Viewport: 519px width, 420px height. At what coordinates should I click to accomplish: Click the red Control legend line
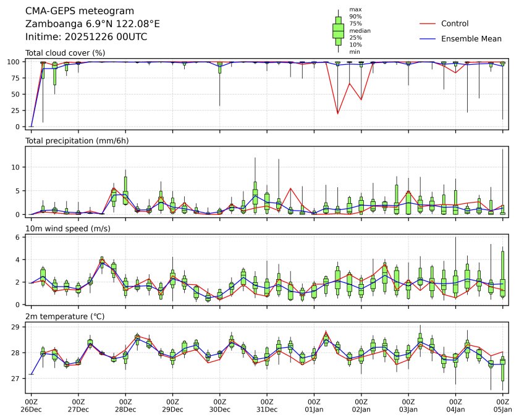click(428, 23)
